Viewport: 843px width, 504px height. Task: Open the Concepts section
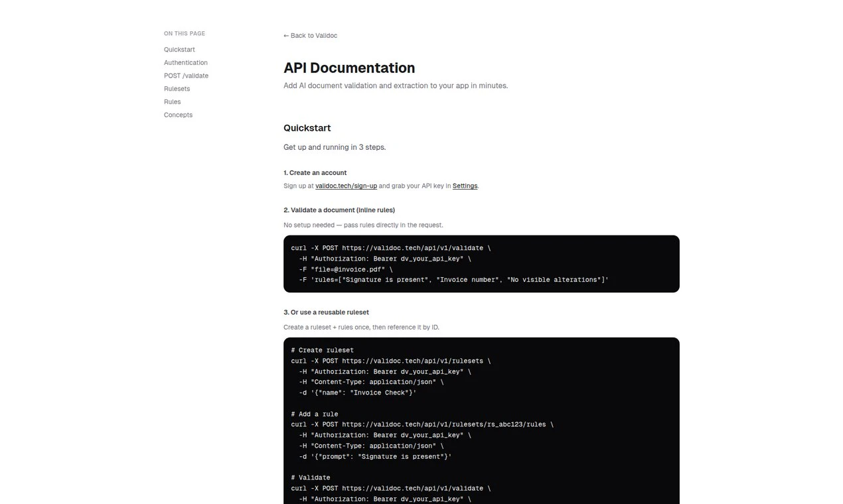(x=178, y=114)
